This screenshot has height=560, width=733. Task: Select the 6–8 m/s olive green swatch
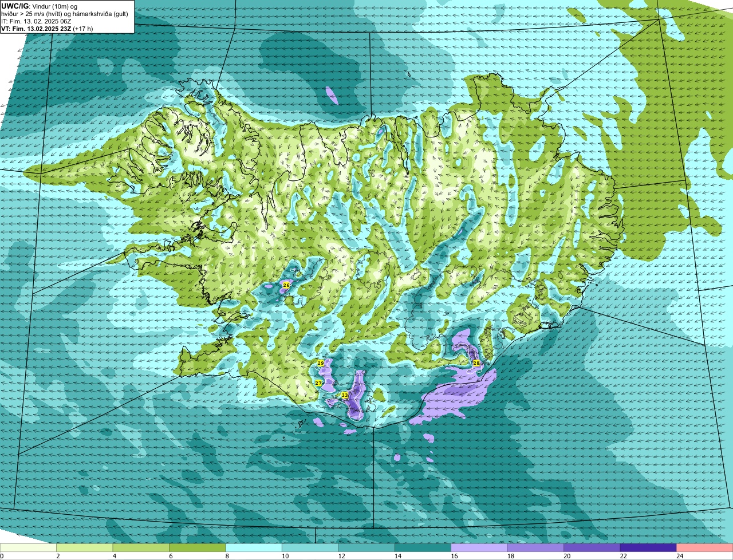(198, 548)
